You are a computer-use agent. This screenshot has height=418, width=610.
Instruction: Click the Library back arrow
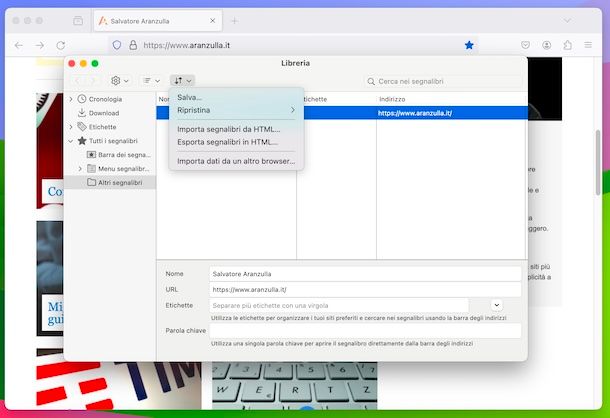coord(77,81)
